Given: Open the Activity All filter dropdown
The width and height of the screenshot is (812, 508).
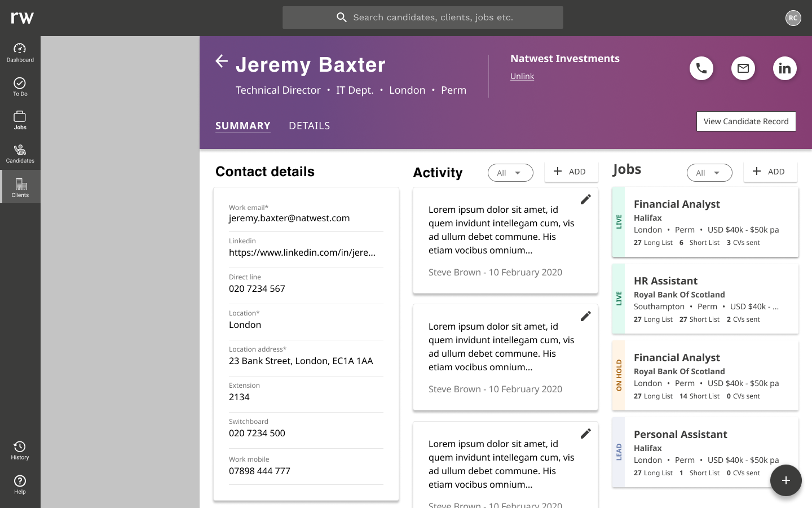Looking at the screenshot, I should click(x=510, y=173).
